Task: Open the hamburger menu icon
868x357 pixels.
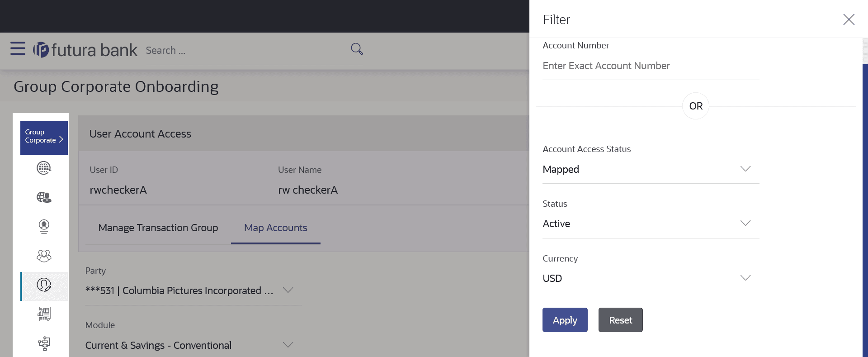Action: click(18, 48)
